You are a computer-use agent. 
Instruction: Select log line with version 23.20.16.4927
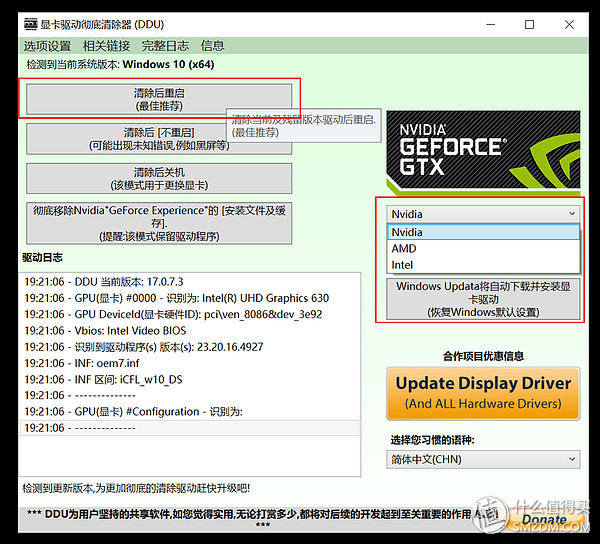(x=190, y=347)
